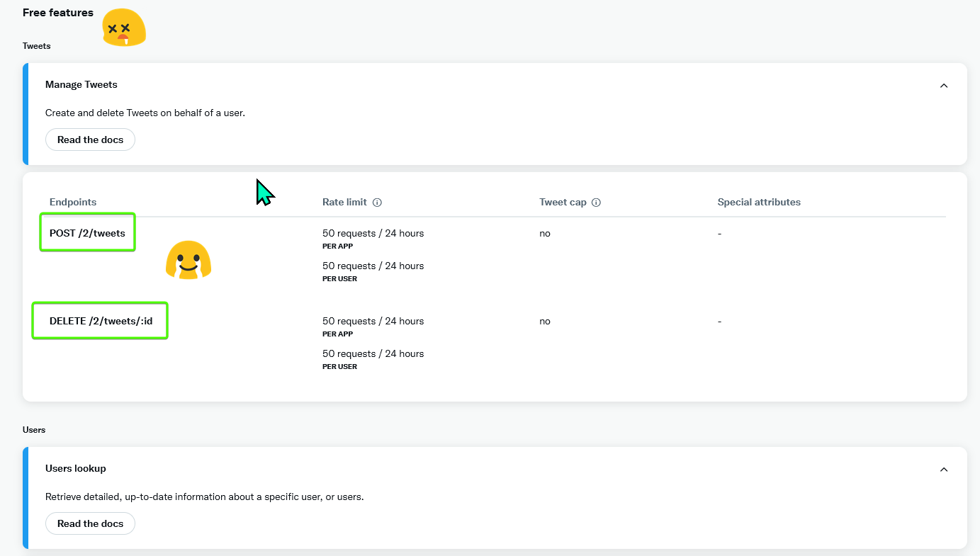Viewport: 980px width, 556px height.
Task: Collapse the Manage Tweets card with its chevron
Action: pos(944,85)
